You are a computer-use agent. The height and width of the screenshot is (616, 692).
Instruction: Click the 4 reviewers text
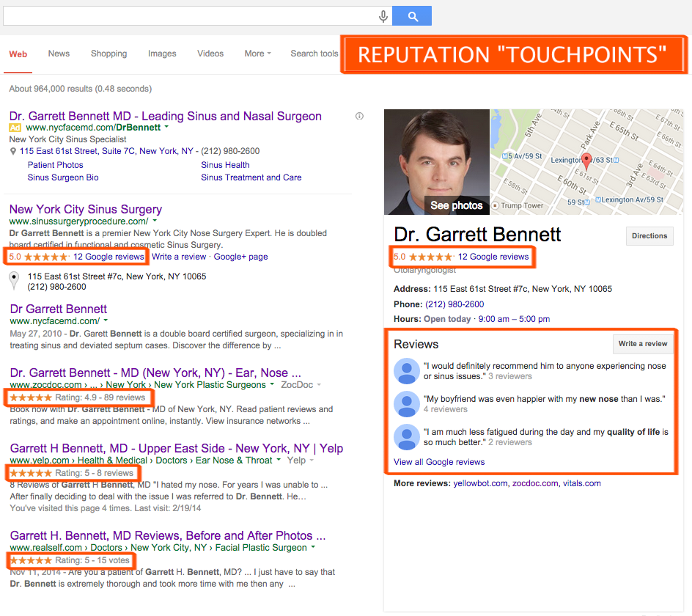[x=445, y=409]
